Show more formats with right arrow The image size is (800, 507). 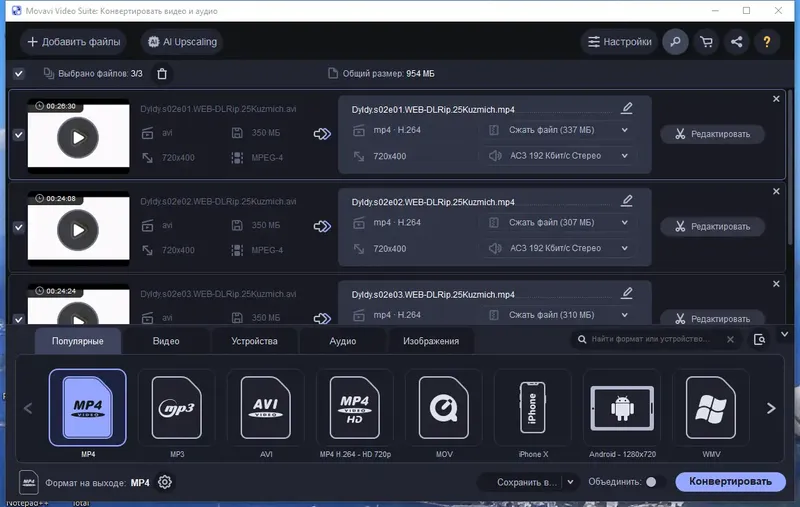point(771,408)
